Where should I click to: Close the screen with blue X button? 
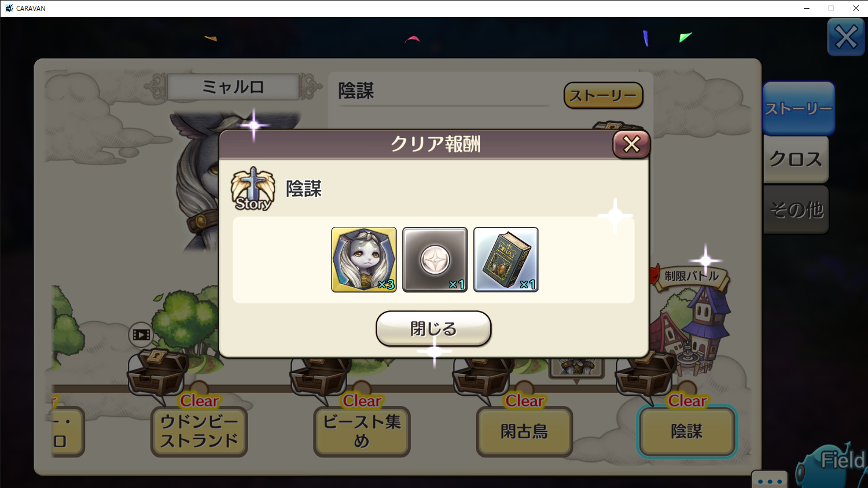pyautogui.click(x=846, y=37)
